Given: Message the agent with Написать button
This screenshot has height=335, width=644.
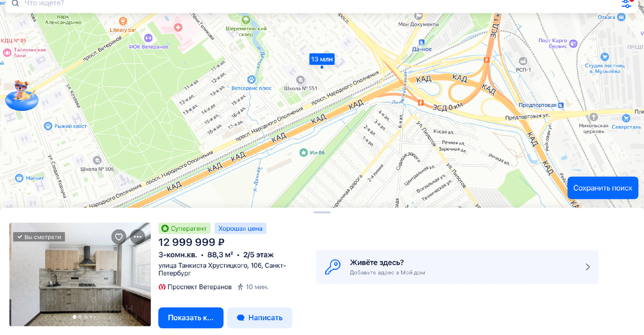Looking at the screenshot, I should tap(260, 318).
